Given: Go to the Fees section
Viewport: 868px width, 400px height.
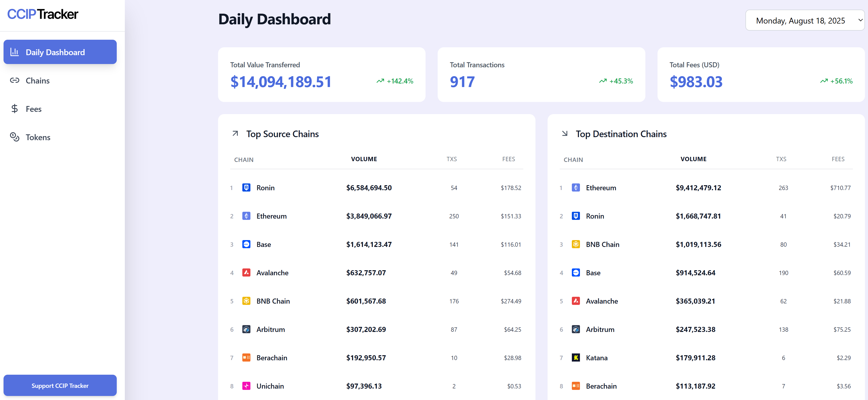Looking at the screenshot, I should click(33, 109).
